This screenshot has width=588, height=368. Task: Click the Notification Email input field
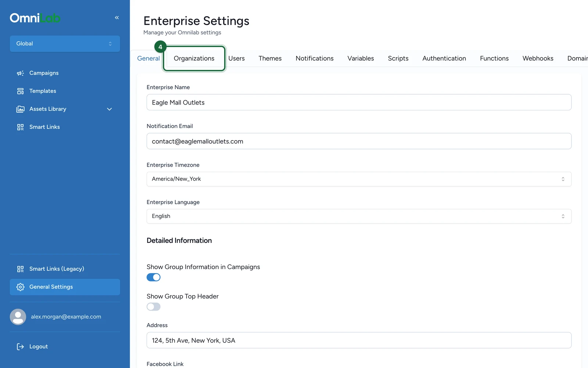click(x=359, y=141)
